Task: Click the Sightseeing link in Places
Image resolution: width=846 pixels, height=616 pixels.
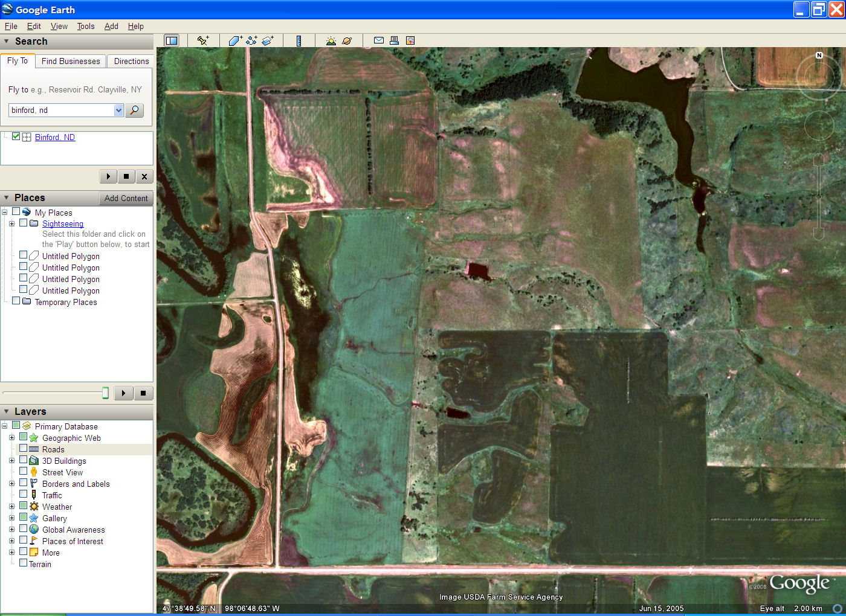Action: point(63,223)
